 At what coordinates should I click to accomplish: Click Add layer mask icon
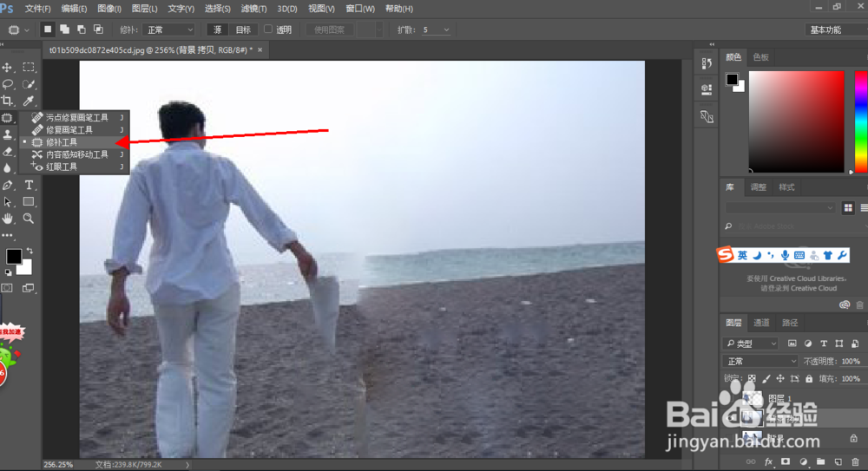click(x=786, y=461)
